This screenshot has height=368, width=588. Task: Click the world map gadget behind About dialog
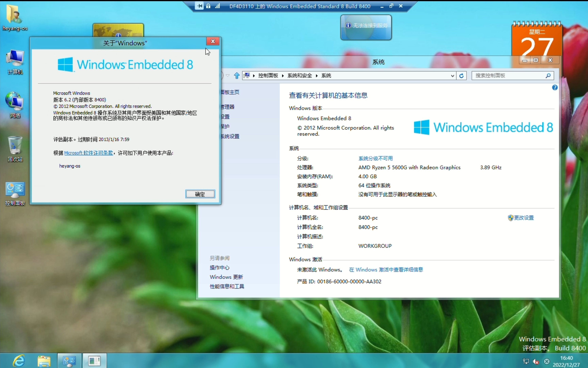point(118,30)
